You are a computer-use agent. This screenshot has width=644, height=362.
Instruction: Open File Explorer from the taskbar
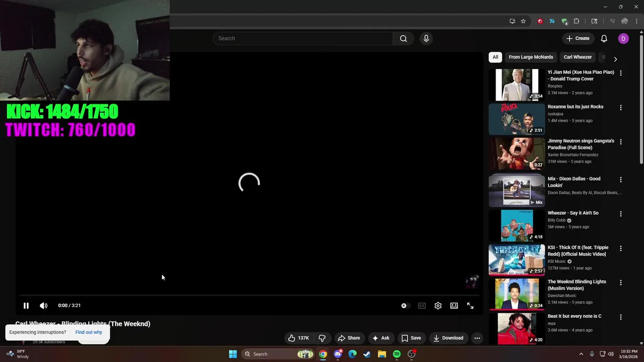[x=382, y=354]
